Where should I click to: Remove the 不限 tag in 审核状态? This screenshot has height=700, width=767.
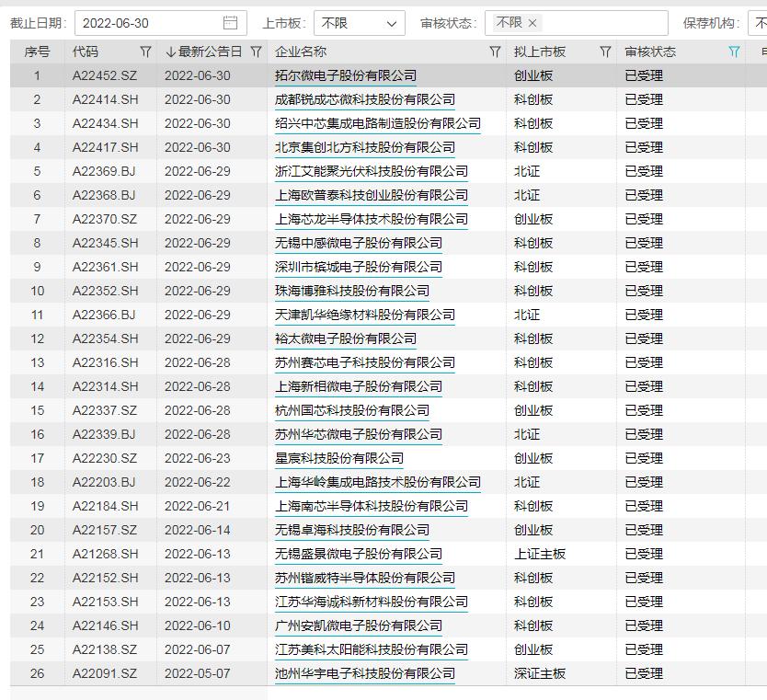pyautogui.click(x=532, y=23)
